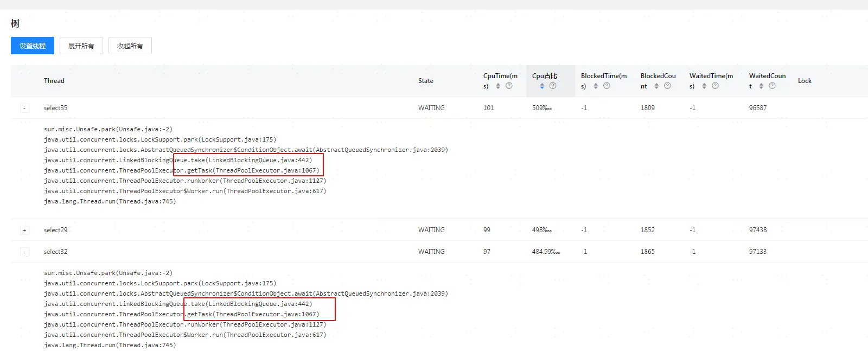Click the LinkedBlockingQueue.take line under select35
Viewport: 868px width, 351px height.
[x=178, y=160]
